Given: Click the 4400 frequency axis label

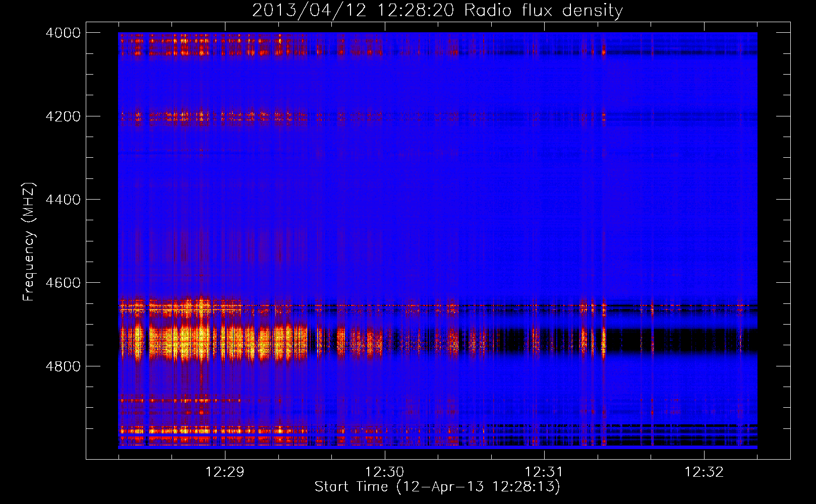Looking at the screenshot, I should [63, 200].
